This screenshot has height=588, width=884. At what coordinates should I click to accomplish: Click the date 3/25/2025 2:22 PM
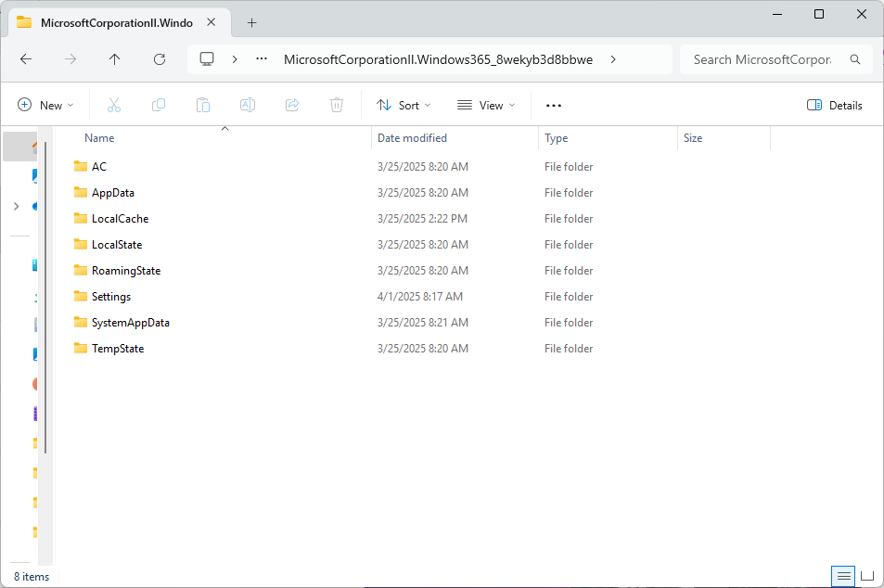click(x=422, y=219)
